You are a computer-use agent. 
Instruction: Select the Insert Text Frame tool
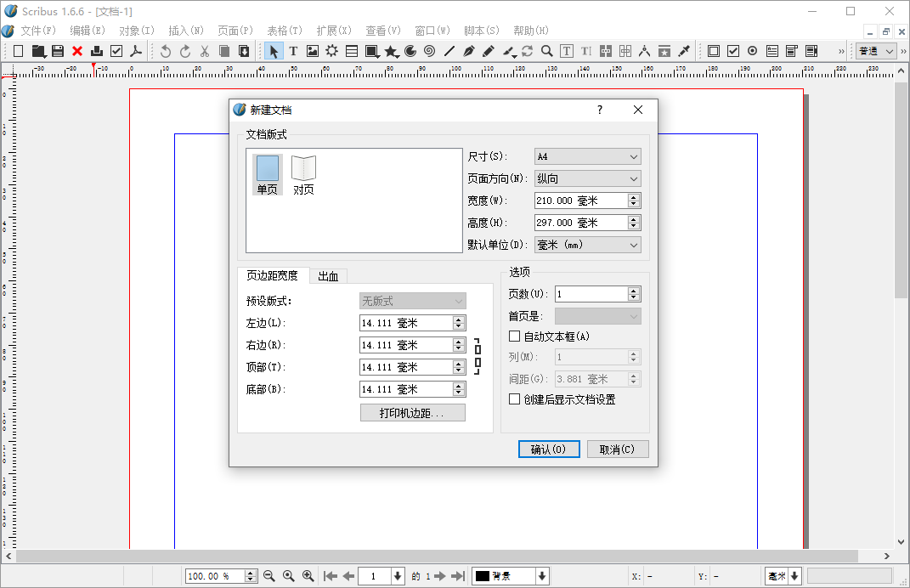[x=292, y=51]
